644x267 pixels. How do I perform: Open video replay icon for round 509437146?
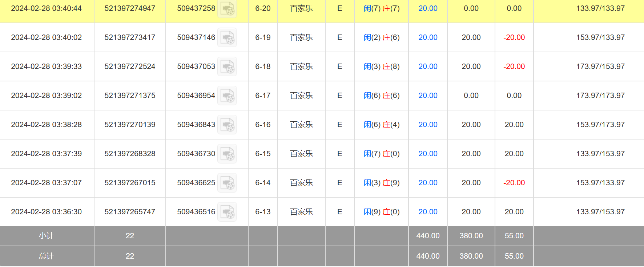pyautogui.click(x=227, y=37)
